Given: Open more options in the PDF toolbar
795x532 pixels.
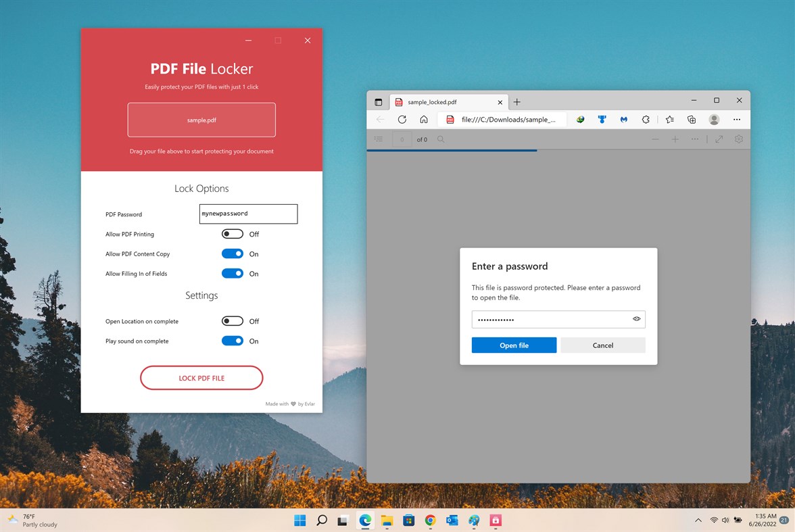Looking at the screenshot, I should click(694, 139).
